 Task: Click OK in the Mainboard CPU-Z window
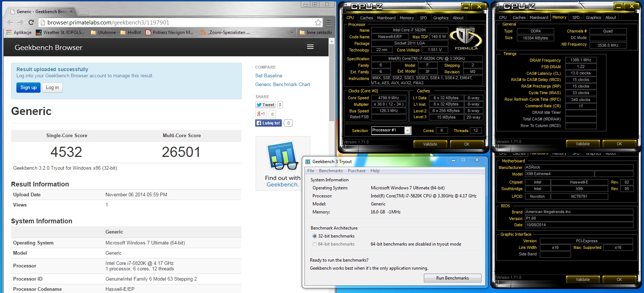point(619,279)
